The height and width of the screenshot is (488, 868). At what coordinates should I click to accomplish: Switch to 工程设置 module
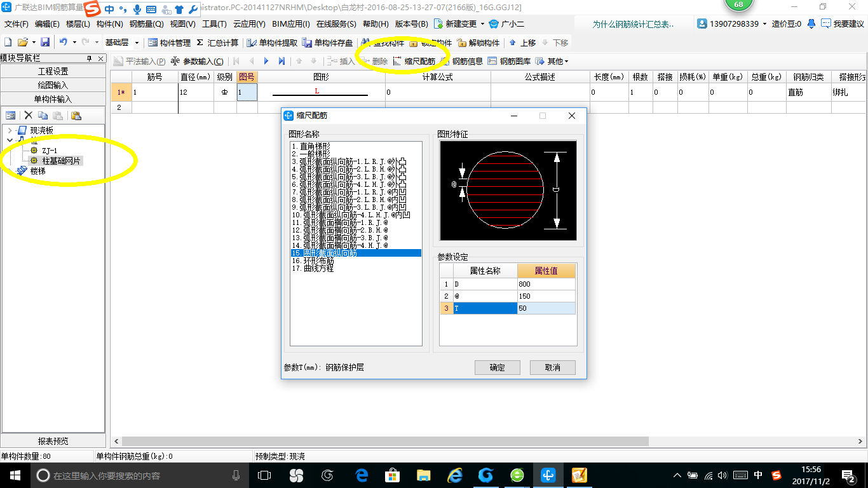[53, 71]
